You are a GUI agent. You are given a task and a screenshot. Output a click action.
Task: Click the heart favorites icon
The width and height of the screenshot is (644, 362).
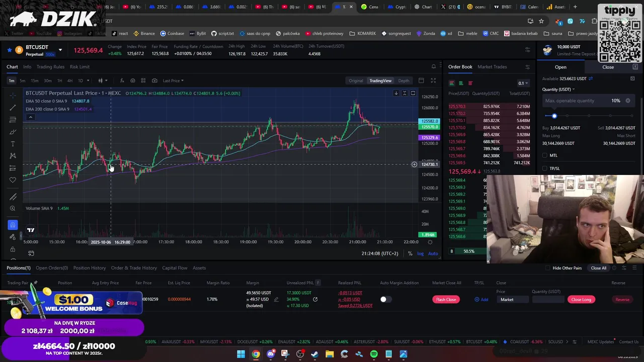tap(13, 180)
